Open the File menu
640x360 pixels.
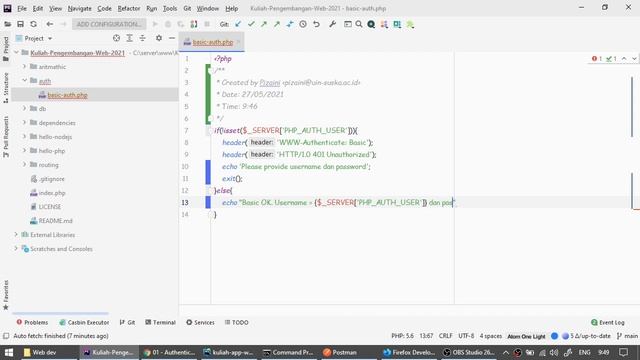tap(22, 8)
